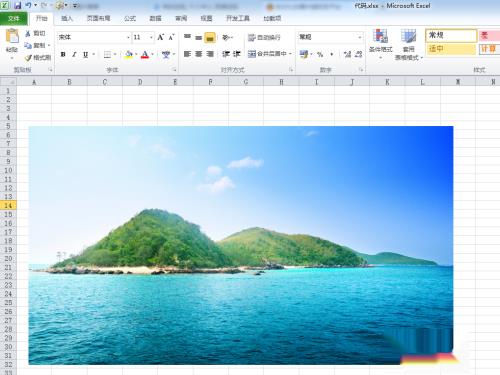Open the green File tab
Image resolution: width=500 pixels, height=375 pixels.
(x=14, y=18)
